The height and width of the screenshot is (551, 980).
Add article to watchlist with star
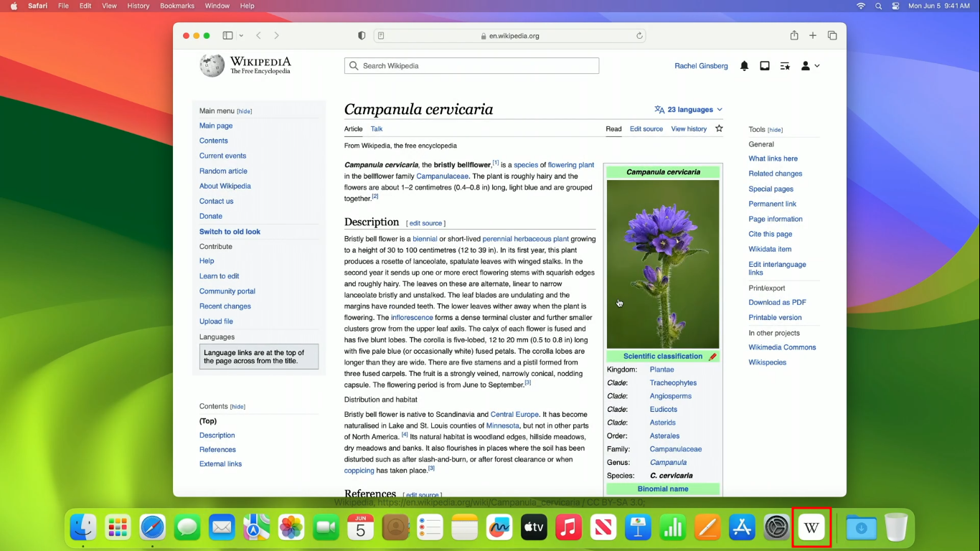719,128
